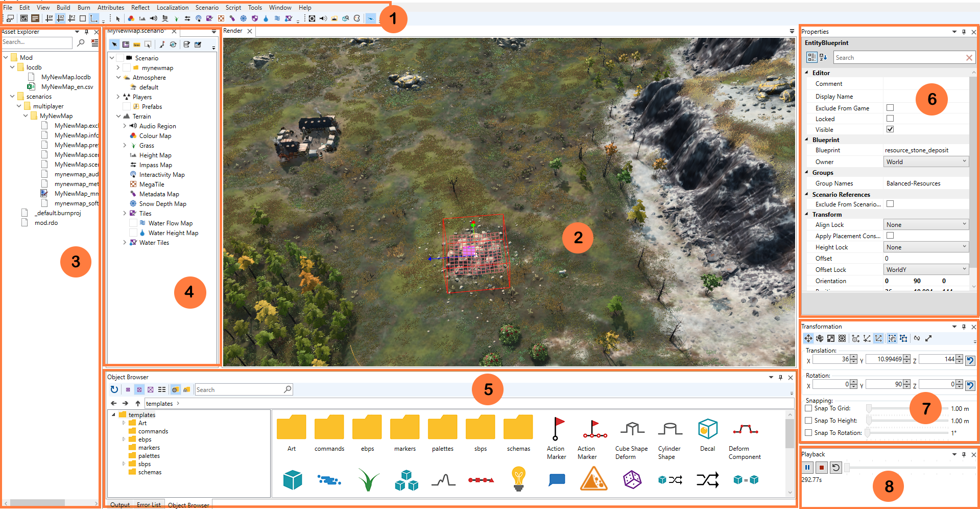
Task: Enable Snap To Grid
Action: tap(808, 408)
